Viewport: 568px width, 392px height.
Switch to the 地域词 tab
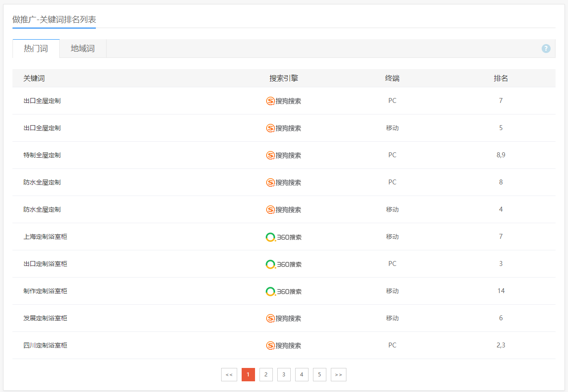[x=82, y=49]
